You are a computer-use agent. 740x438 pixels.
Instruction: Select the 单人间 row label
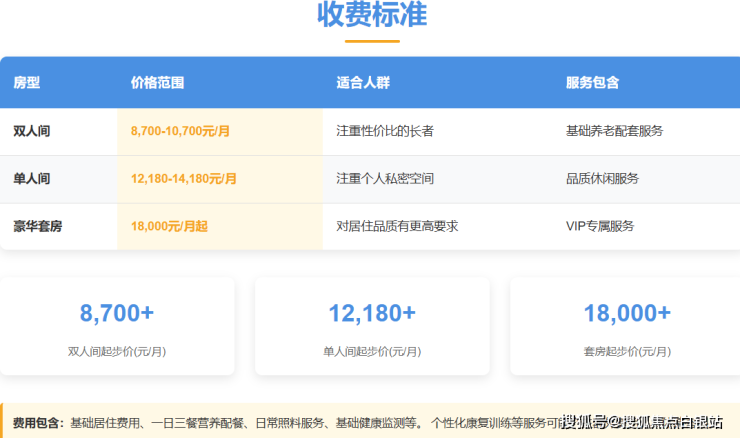32,179
